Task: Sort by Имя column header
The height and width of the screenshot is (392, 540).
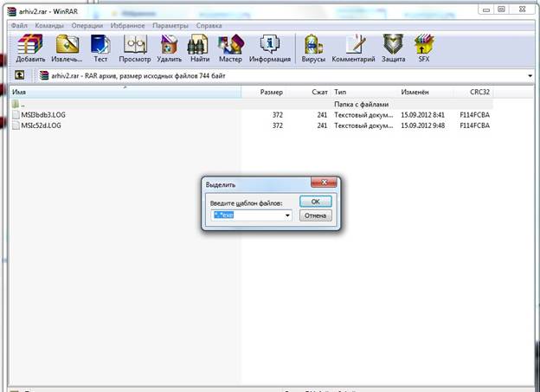Action: click(x=125, y=92)
